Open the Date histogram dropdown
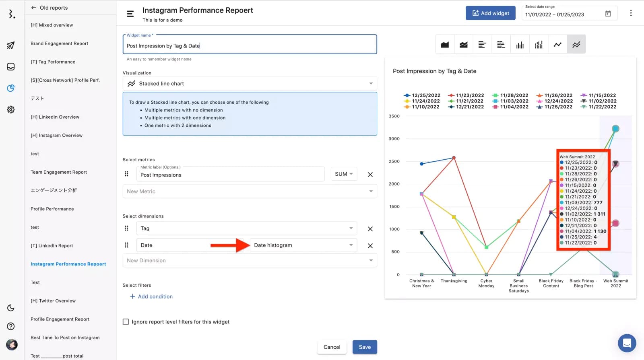This screenshot has width=644, height=360. tap(303, 245)
